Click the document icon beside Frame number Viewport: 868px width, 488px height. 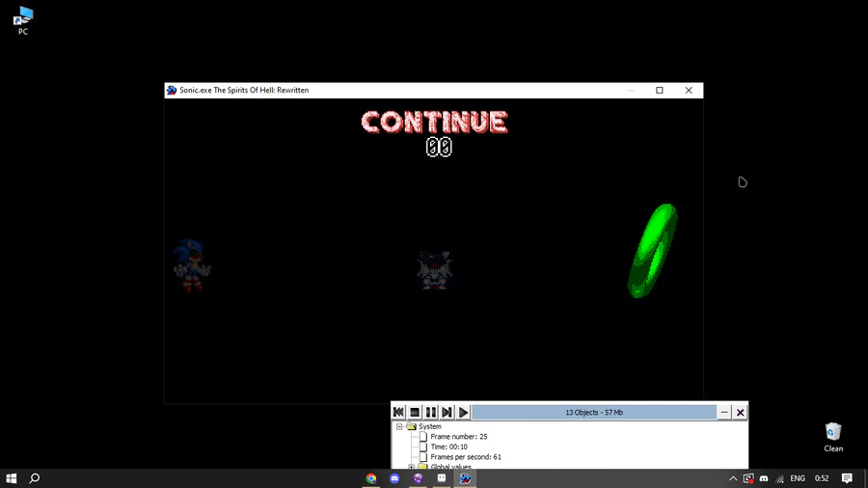point(423,437)
